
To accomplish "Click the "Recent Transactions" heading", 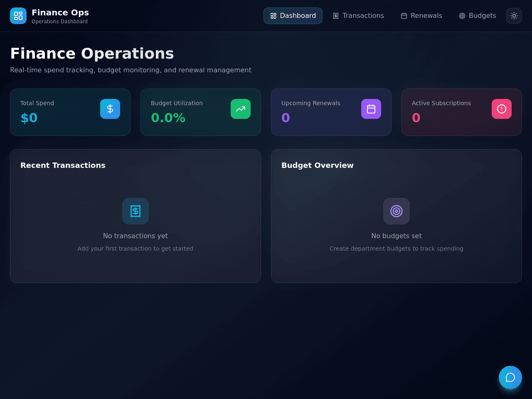I will click(63, 165).
